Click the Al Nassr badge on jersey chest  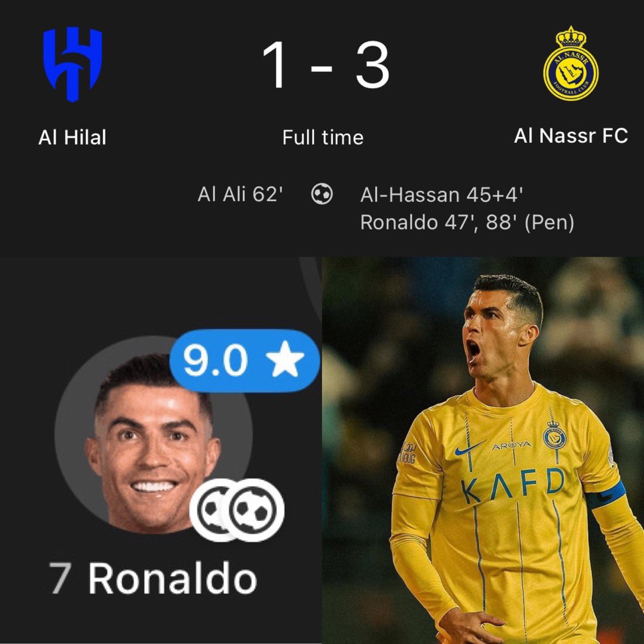(553, 437)
